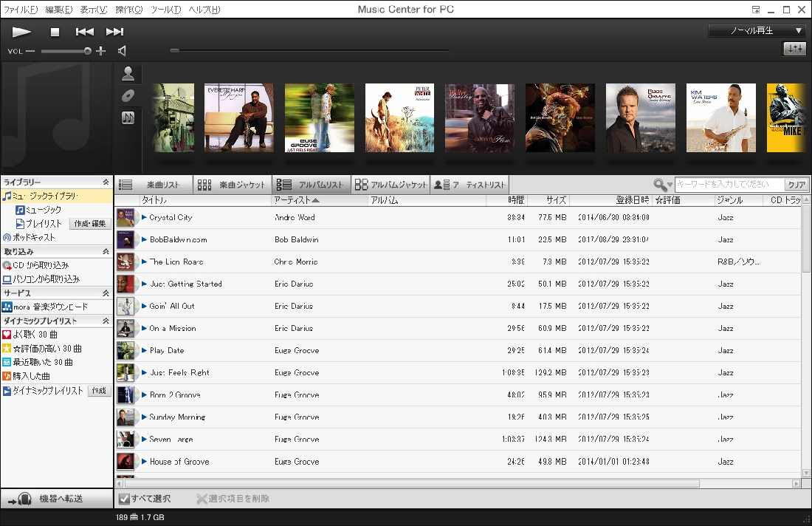Open the ツール(T) menu
This screenshot has height=526, width=812.
coord(165,10)
